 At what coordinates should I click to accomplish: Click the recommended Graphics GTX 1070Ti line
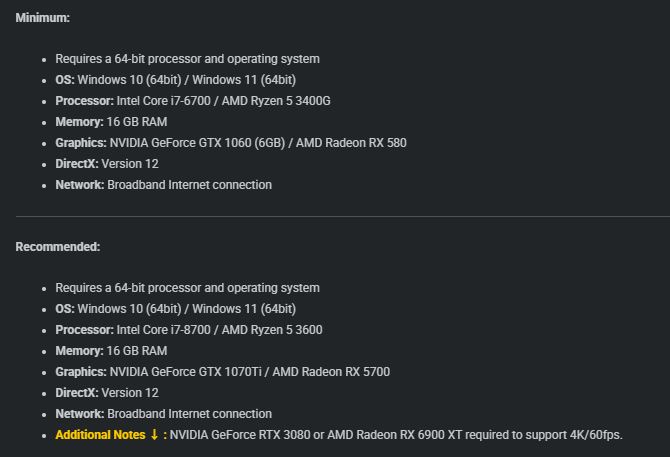tap(223, 371)
